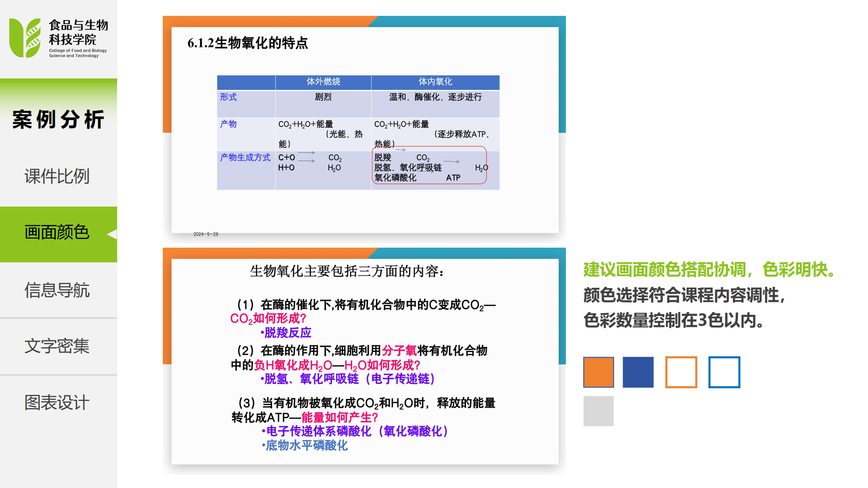Pick the blue outlined white swatch
Screen dimensions: 868x488
click(724, 372)
